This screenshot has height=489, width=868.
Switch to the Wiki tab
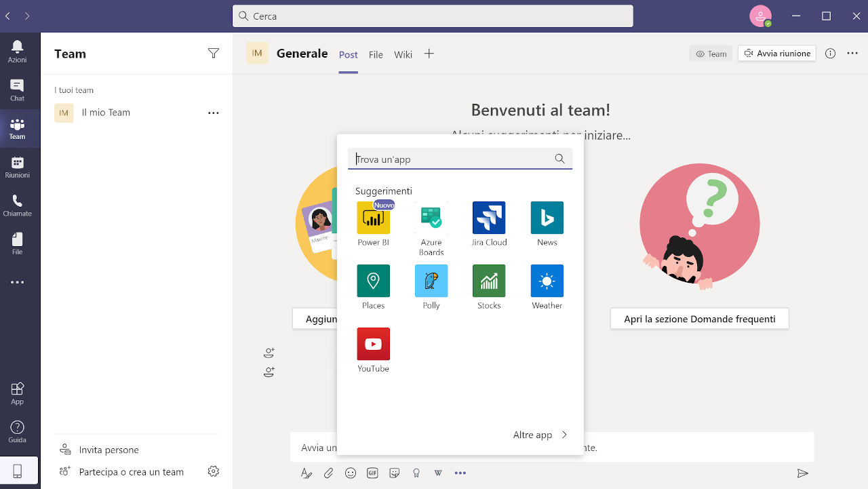click(x=403, y=54)
